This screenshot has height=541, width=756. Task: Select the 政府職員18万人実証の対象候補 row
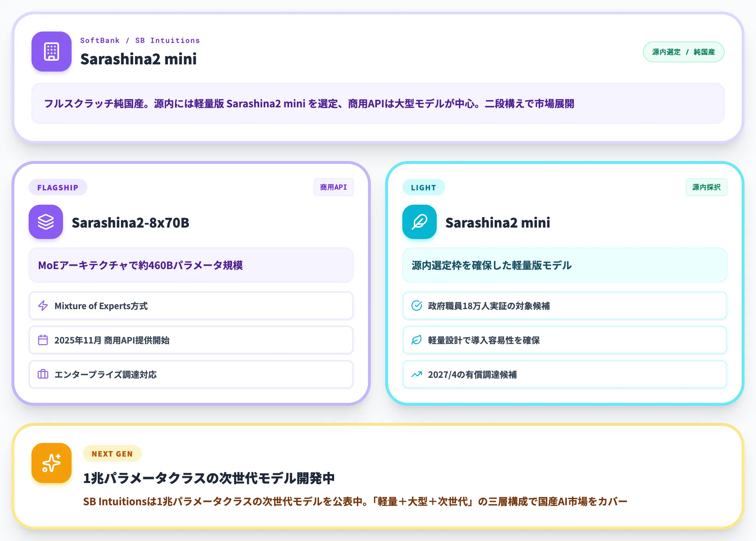pyautogui.click(x=565, y=306)
